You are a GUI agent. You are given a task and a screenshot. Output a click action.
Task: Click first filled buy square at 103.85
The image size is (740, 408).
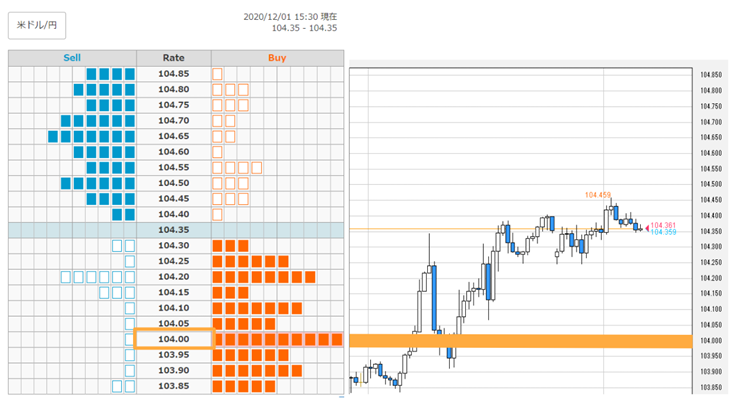(217, 386)
